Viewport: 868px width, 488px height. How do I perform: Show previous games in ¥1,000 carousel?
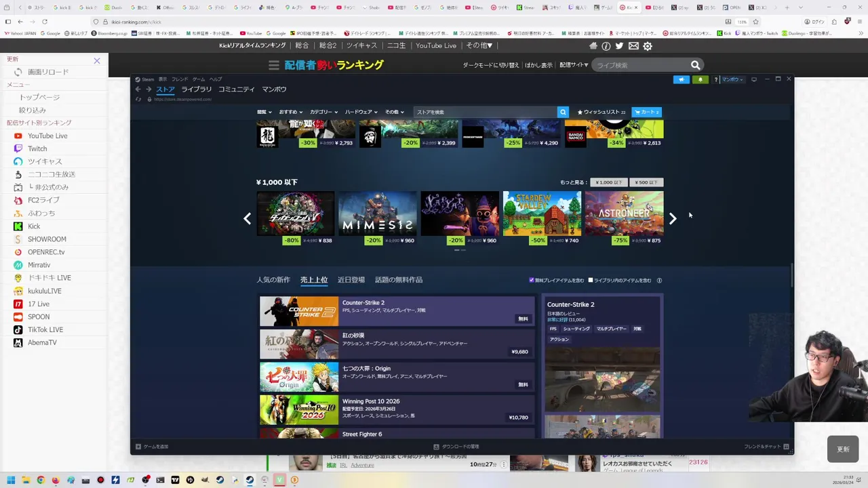click(x=248, y=218)
